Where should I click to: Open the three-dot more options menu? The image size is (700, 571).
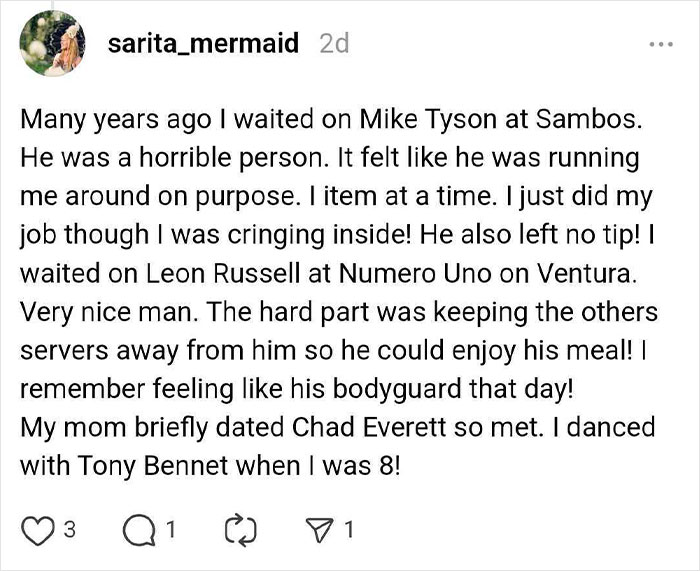click(661, 45)
